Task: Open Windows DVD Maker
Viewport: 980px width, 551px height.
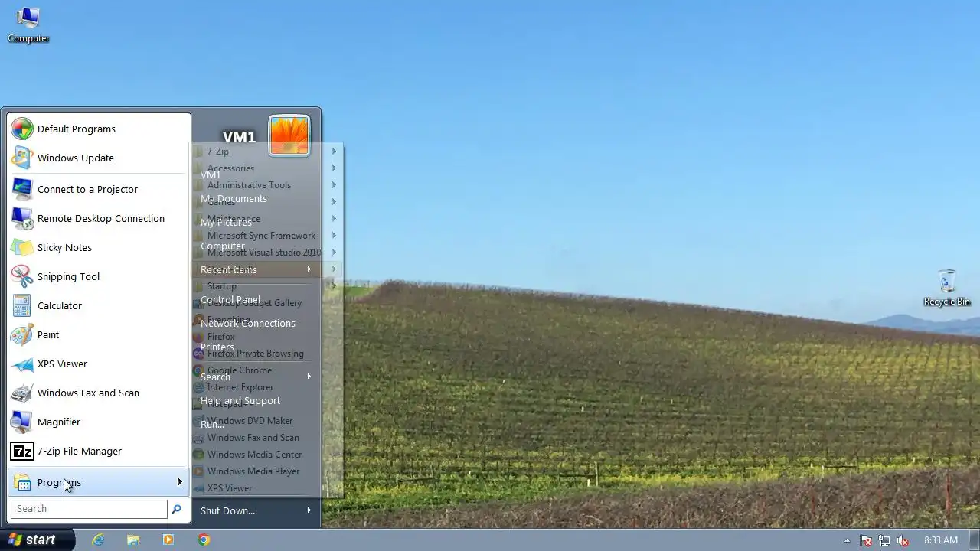Action: pos(266,421)
